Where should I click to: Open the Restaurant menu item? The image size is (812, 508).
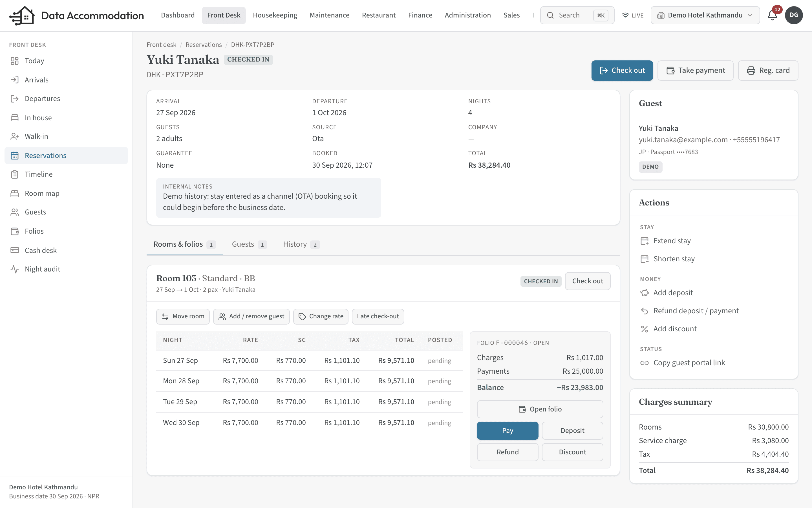tap(378, 15)
